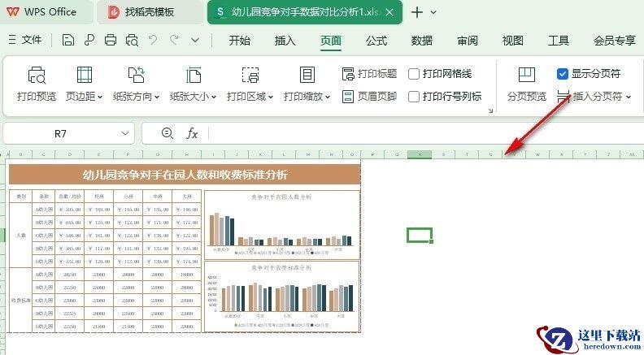Expand the Name Box dropdown arrow
644x355 pixels.
click(125, 133)
